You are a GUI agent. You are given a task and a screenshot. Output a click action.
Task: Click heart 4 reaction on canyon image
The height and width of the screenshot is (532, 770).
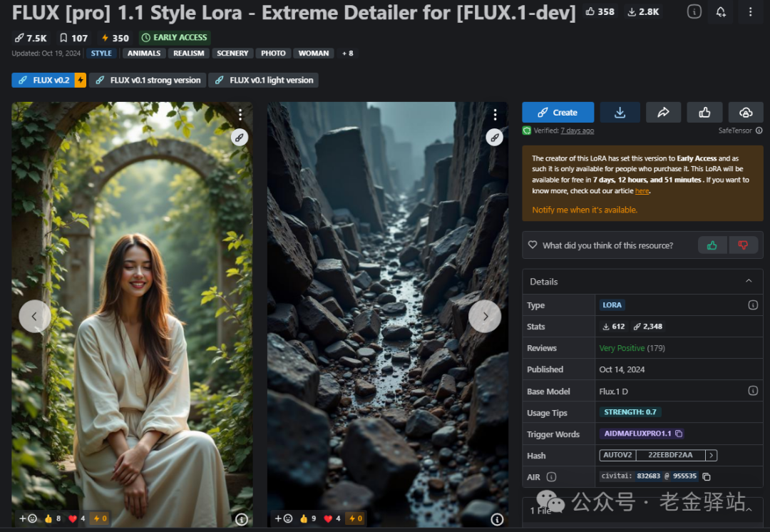[x=332, y=518]
